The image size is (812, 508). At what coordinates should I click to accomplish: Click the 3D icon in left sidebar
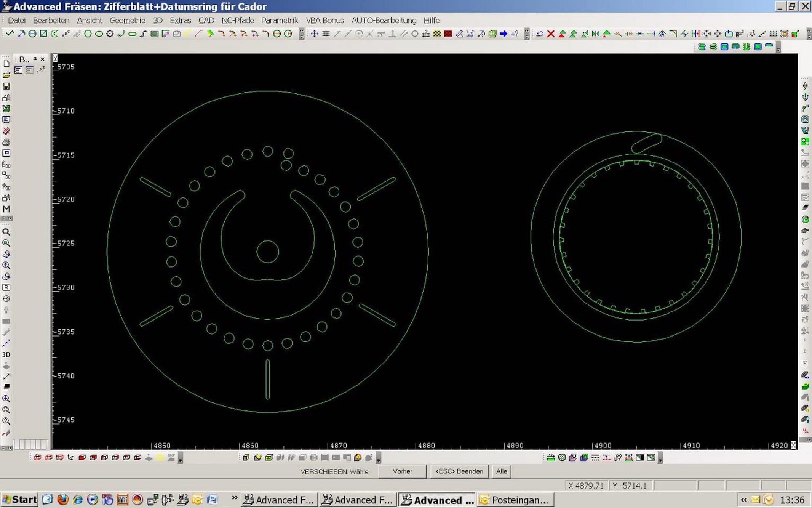(6, 354)
